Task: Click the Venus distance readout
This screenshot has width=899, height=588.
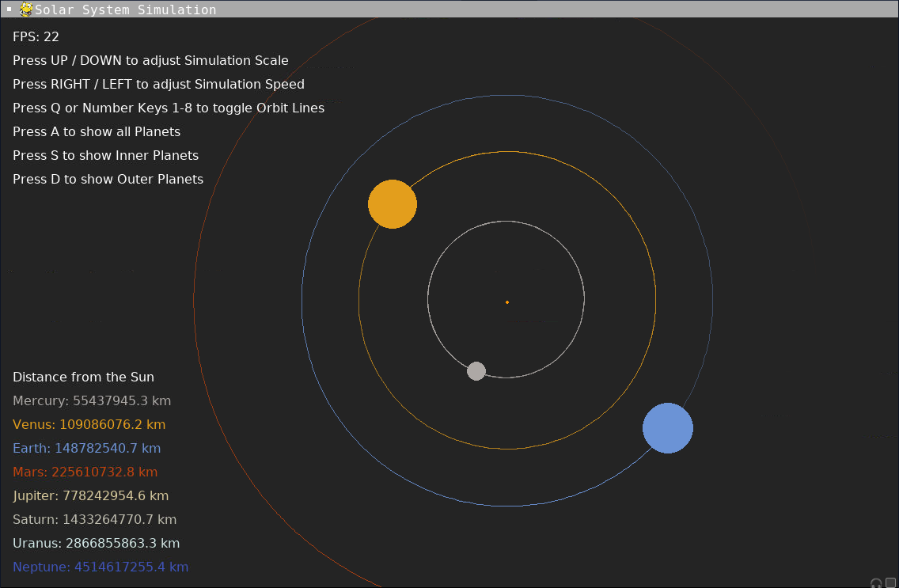Action: pyautogui.click(x=89, y=425)
